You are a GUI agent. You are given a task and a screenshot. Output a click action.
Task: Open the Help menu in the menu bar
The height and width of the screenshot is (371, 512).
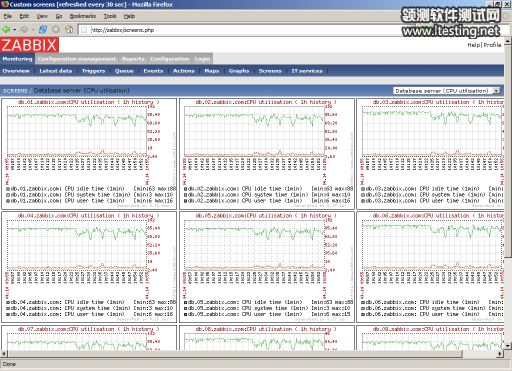pyautogui.click(x=129, y=16)
